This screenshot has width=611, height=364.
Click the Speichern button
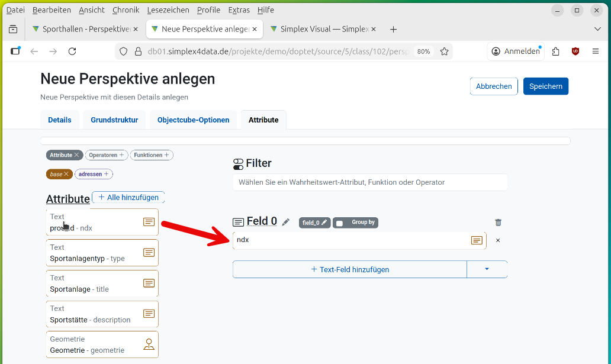coord(545,86)
